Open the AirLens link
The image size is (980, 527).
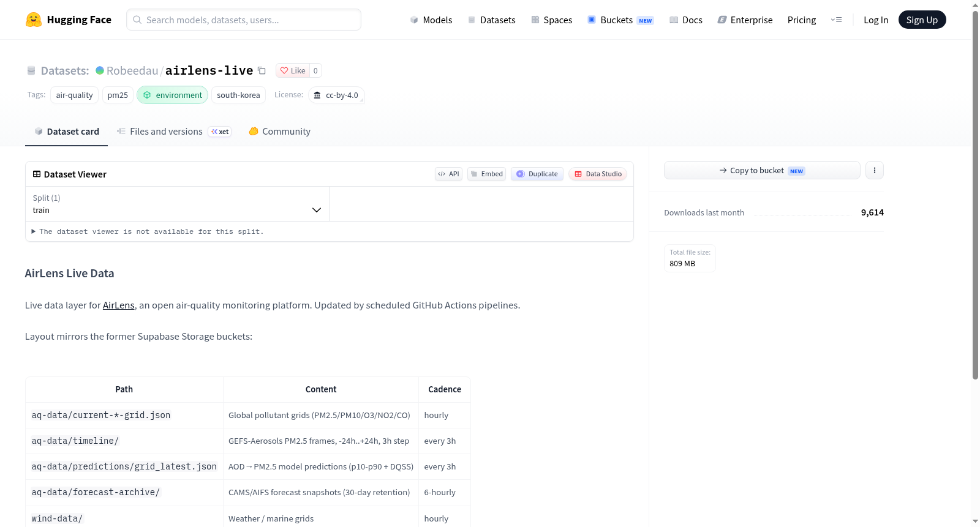pos(119,305)
